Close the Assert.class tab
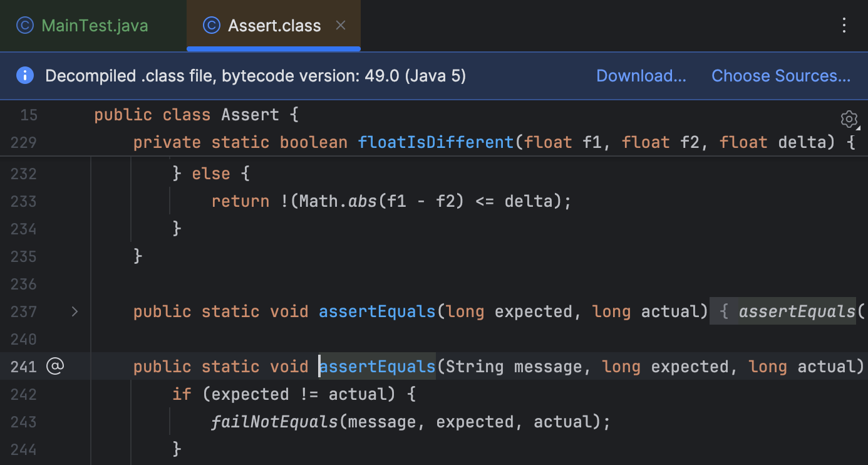868x465 pixels. (340, 25)
